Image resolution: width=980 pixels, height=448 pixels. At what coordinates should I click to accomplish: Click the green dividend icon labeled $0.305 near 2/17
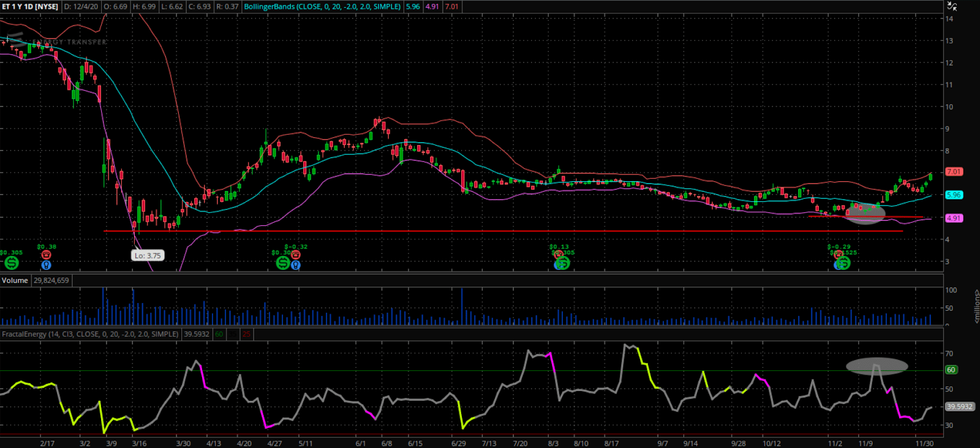coord(12,263)
